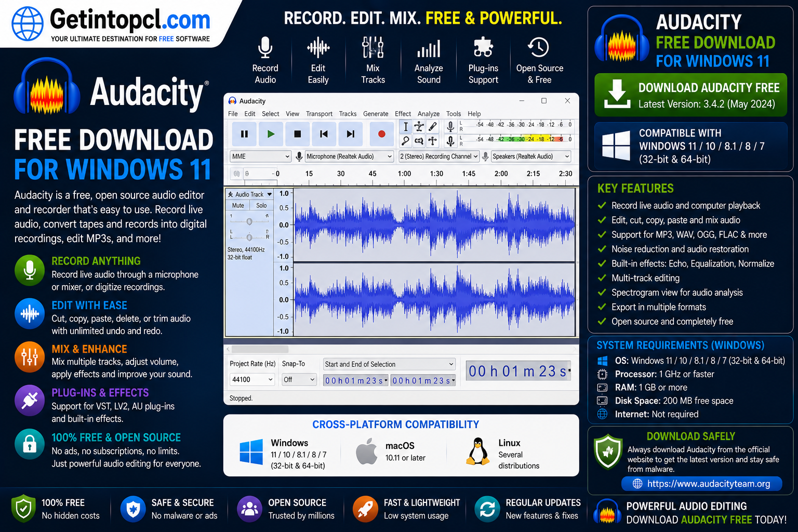
Task: Toggle the track Solo button
Action: (x=261, y=206)
